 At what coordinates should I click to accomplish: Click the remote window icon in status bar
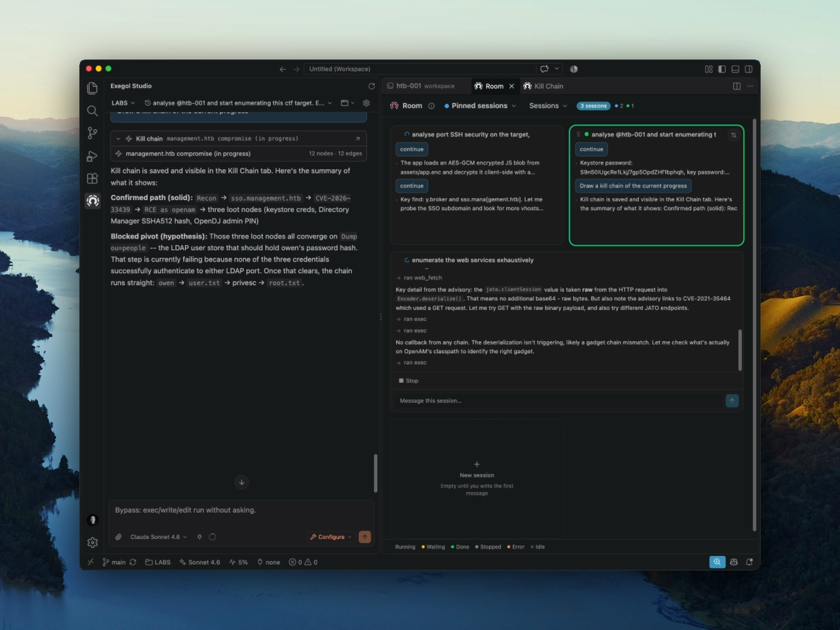(x=90, y=562)
